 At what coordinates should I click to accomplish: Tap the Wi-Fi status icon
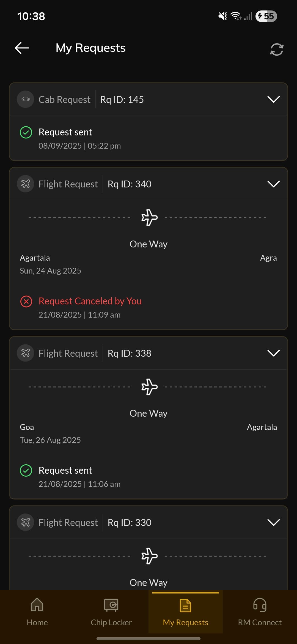[235, 16]
